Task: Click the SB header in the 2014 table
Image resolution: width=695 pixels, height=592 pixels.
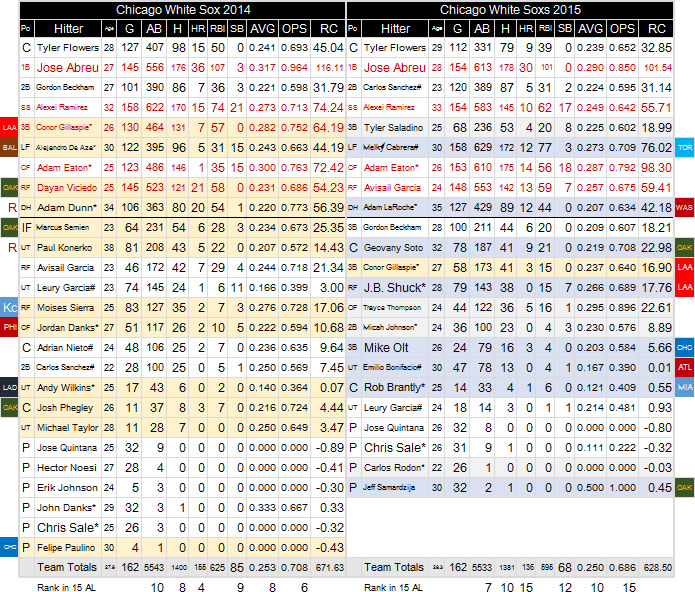Action: 237,29
